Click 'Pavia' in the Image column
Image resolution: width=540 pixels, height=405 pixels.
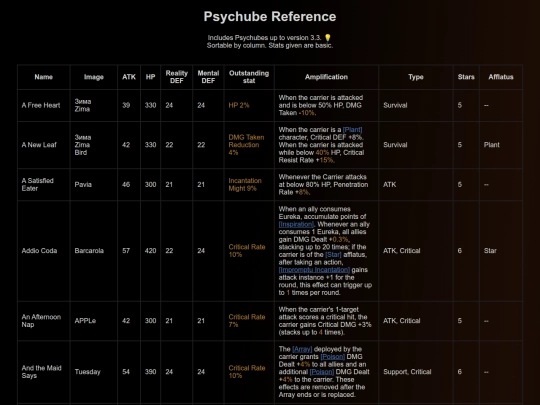(x=83, y=185)
